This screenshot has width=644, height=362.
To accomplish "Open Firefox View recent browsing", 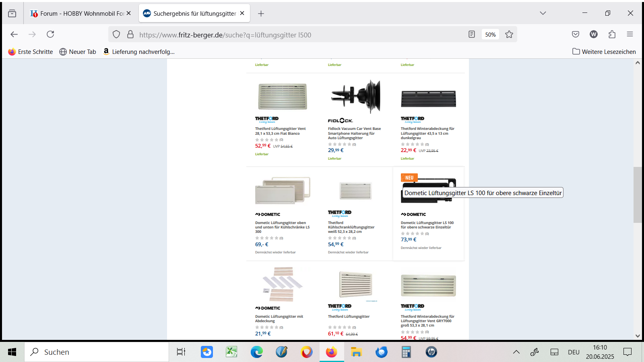I will 12,13.
